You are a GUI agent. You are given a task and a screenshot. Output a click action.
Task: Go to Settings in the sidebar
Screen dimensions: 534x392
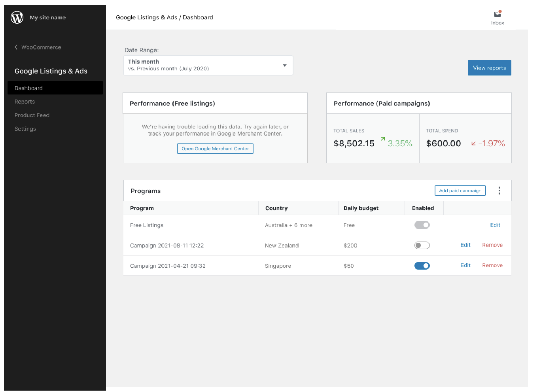coord(25,129)
